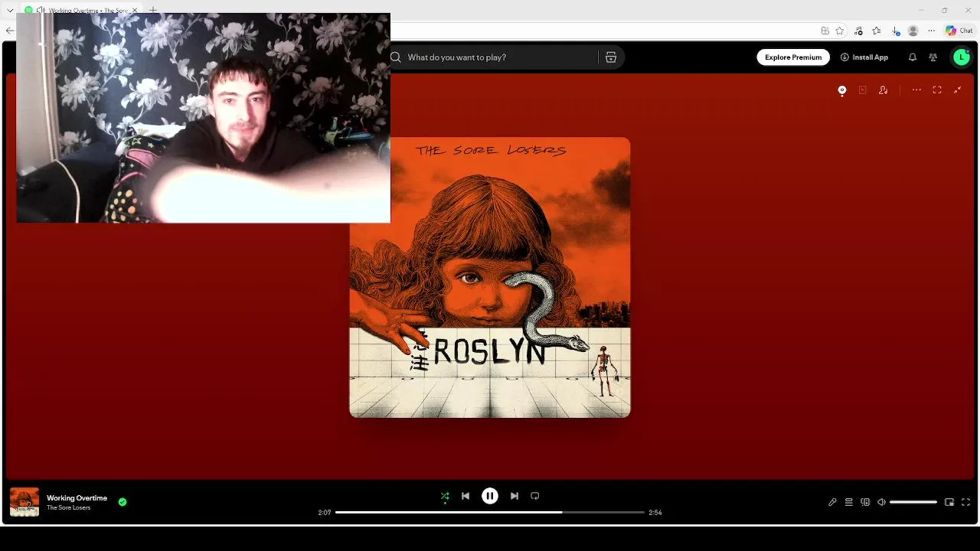Click the browser favorites star icon

click(x=840, y=31)
